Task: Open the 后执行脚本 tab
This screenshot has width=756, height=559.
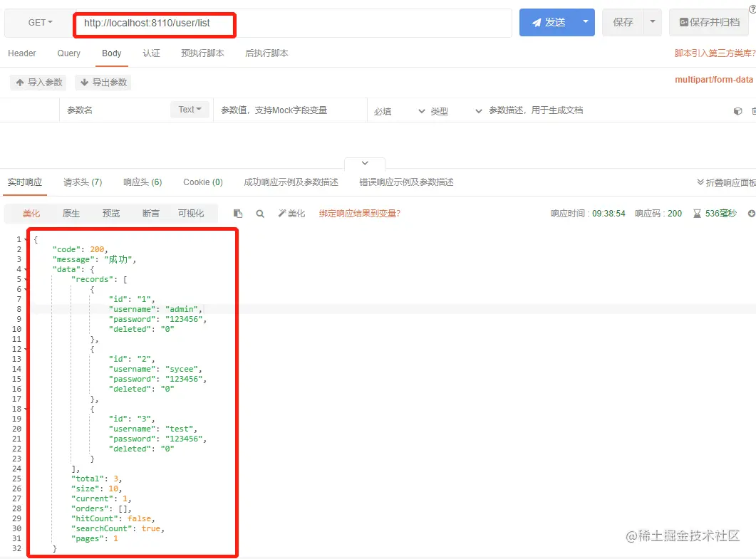Action: (x=266, y=53)
